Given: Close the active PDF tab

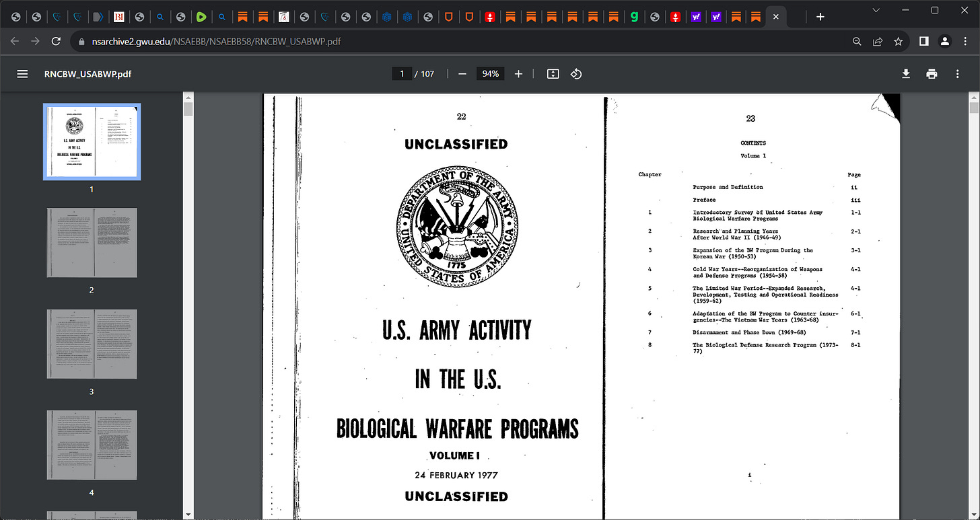Looking at the screenshot, I should click(775, 17).
